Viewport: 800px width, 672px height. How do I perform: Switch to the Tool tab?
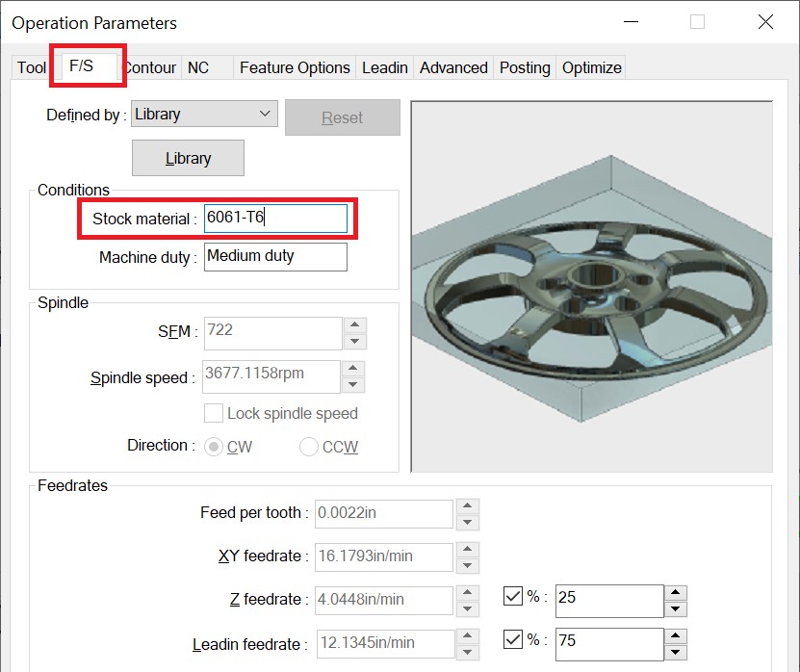point(32,67)
